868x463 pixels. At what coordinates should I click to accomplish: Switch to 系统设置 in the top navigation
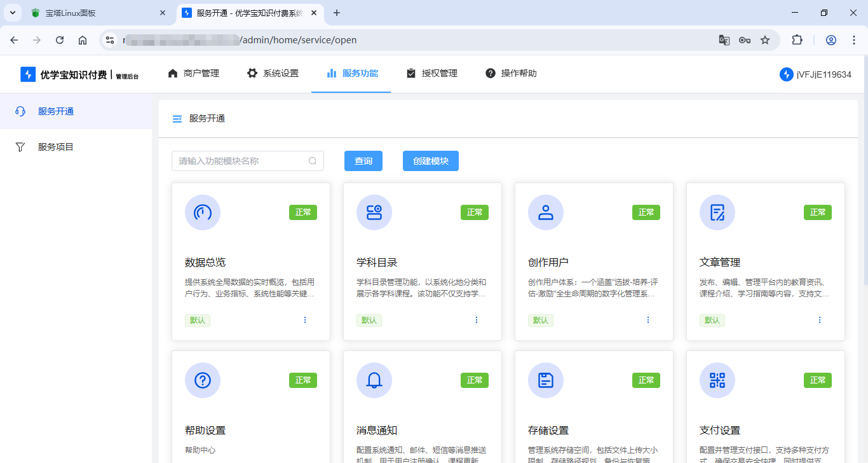273,73
